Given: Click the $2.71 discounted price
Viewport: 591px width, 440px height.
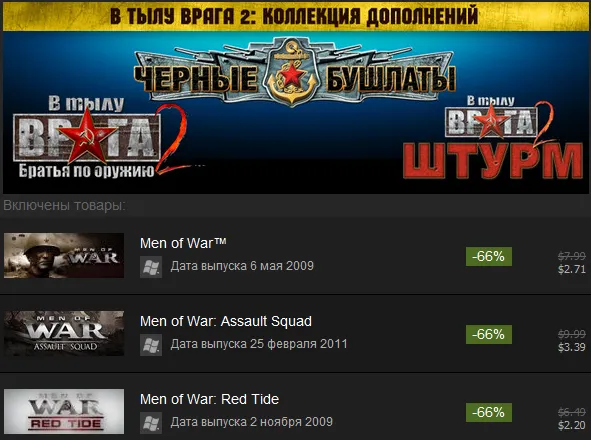Looking at the screenshot, I should 572,269.
